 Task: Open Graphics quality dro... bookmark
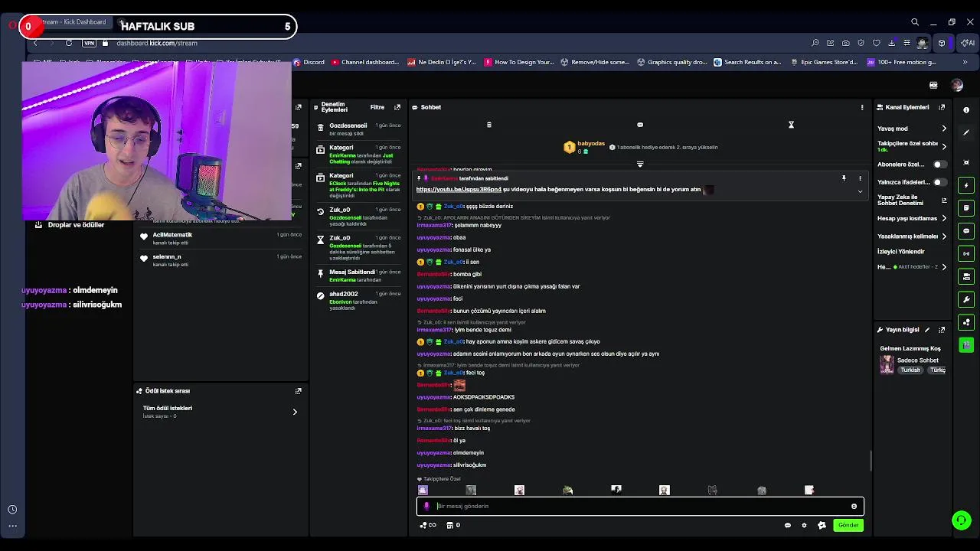click(671, 62)
